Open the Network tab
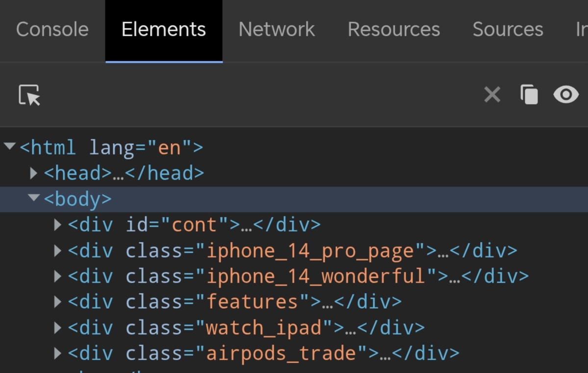 pos(277,29)
